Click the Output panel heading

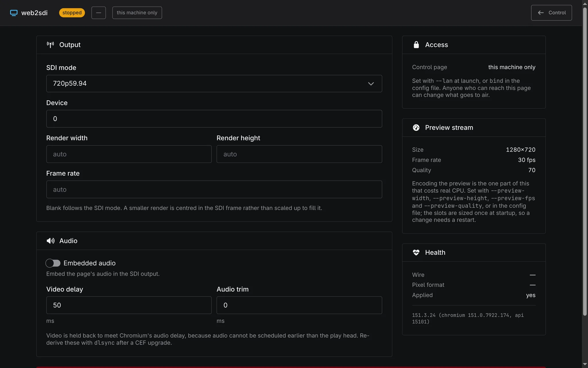[x=70, y=45]
